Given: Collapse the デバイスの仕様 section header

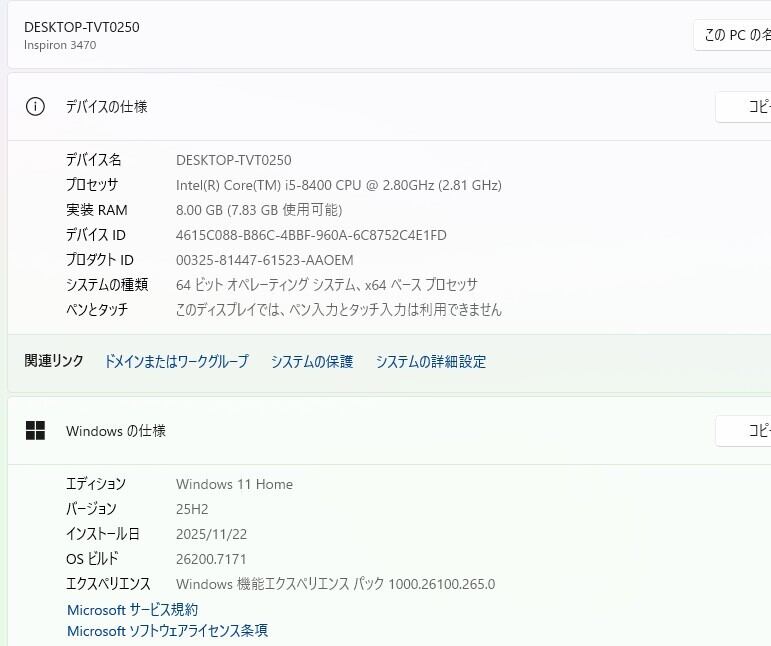Looking at the screenshot, I should (389, 107).
